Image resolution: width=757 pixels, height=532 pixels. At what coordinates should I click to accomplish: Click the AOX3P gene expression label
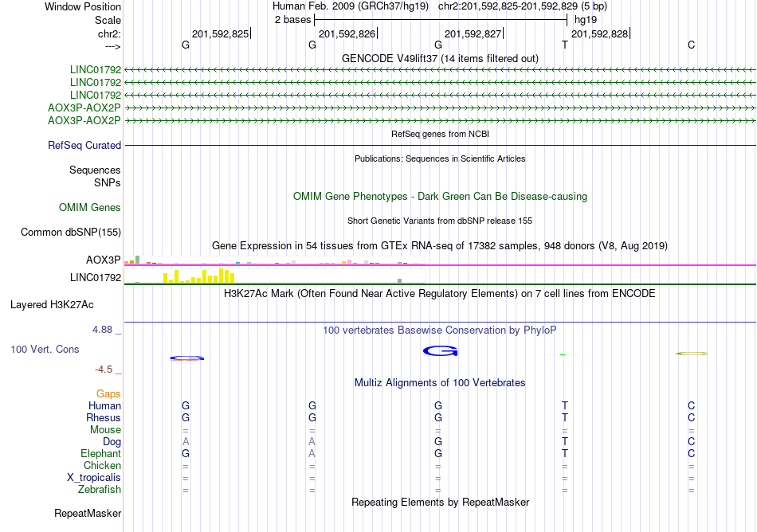click(104, 260)
